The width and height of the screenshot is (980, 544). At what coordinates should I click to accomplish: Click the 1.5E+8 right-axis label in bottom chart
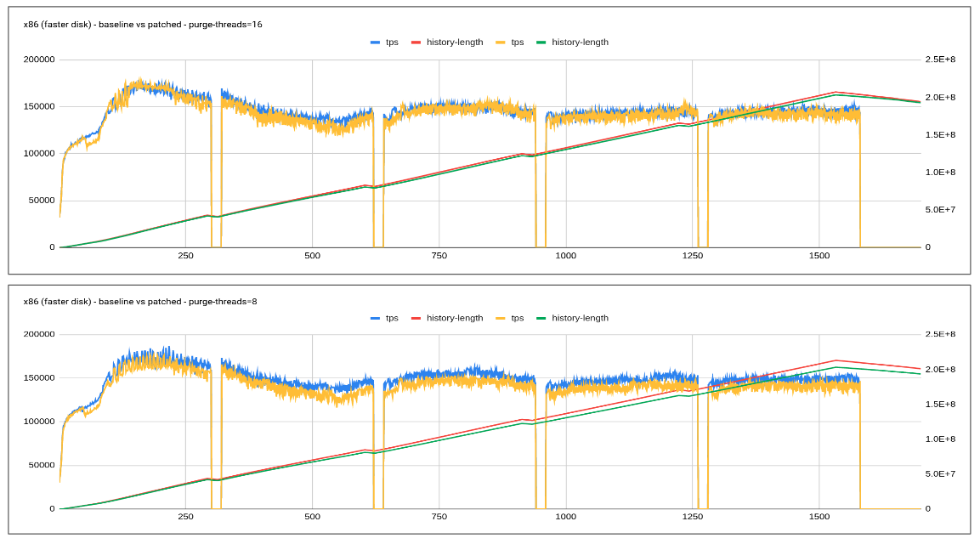pos(940,405)
